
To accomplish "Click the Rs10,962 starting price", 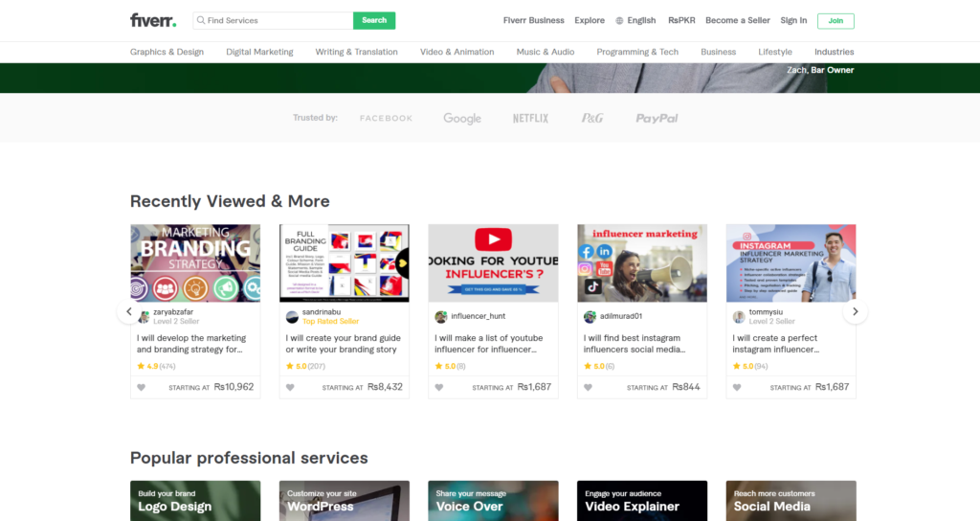I will pos(234,387).
